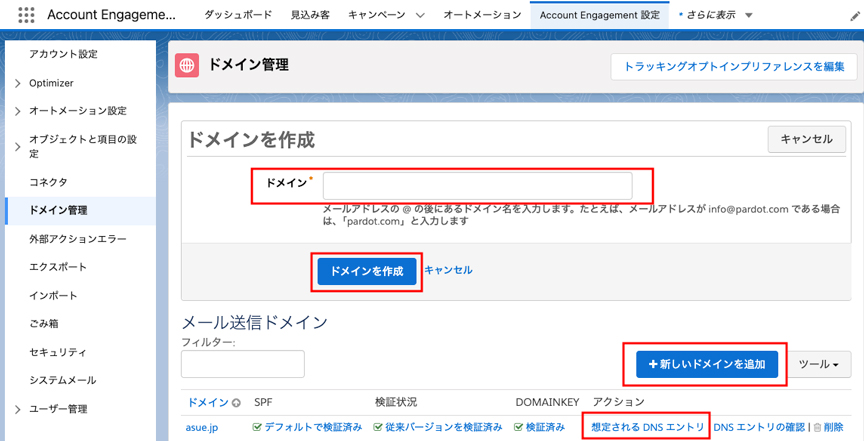The width and height of the screenshot is (864, 441).
Task: Focus the フィルター input field
Action: 242,364
